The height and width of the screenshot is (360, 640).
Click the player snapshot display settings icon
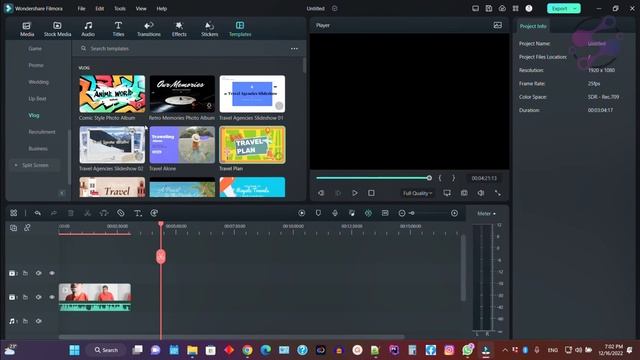498,25
